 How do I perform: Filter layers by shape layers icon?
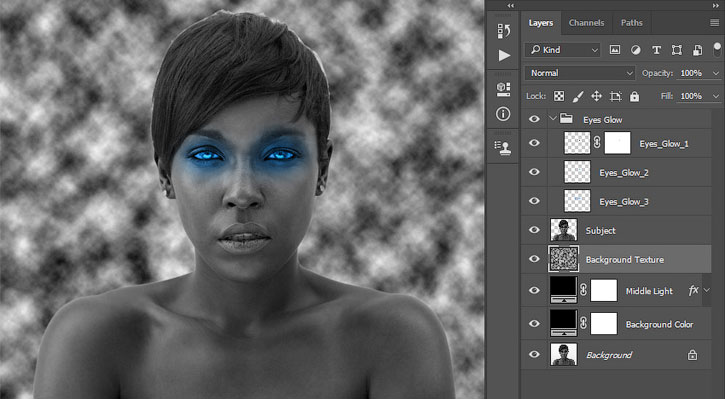point(676,50)
